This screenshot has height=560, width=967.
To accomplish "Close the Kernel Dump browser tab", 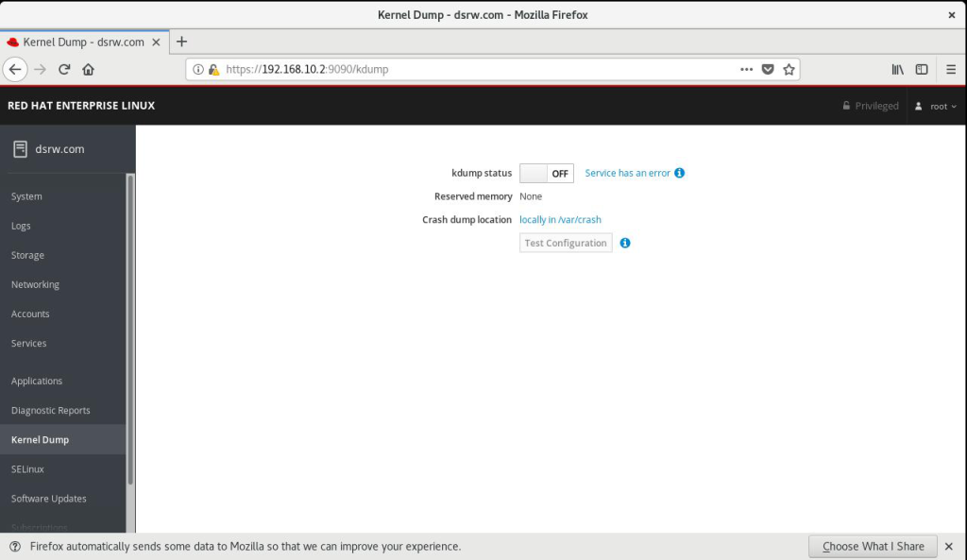I will click(156, 42).
